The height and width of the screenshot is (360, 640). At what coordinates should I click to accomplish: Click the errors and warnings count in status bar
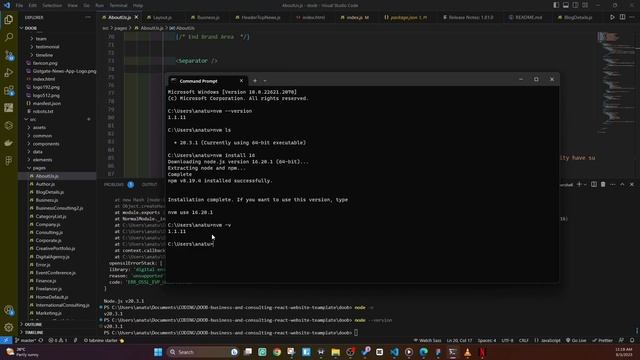tap(58, 340)
